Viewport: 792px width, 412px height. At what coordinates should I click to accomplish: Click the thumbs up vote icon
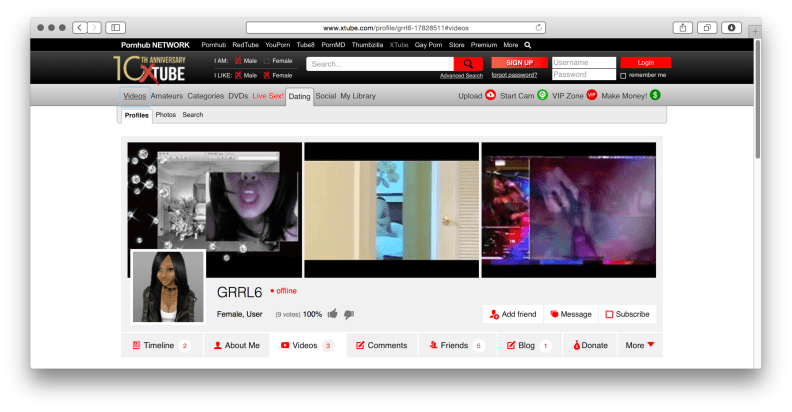coord(332,314)
